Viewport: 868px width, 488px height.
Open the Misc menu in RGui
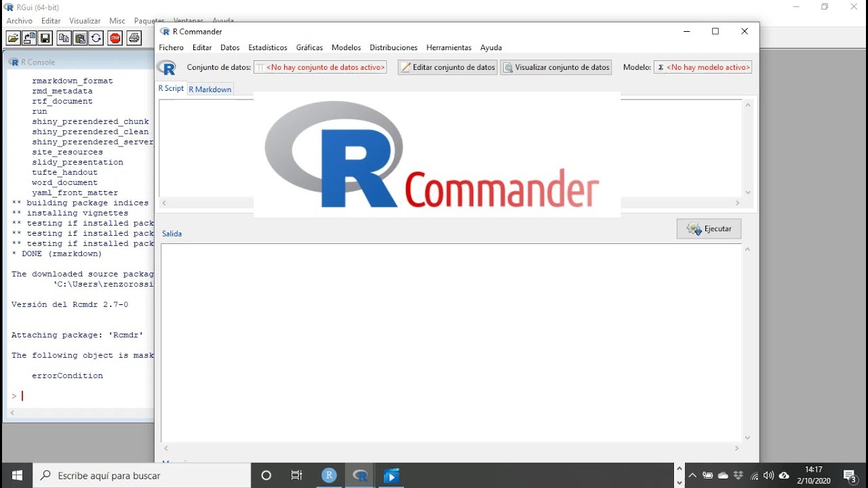coord(117,21)
